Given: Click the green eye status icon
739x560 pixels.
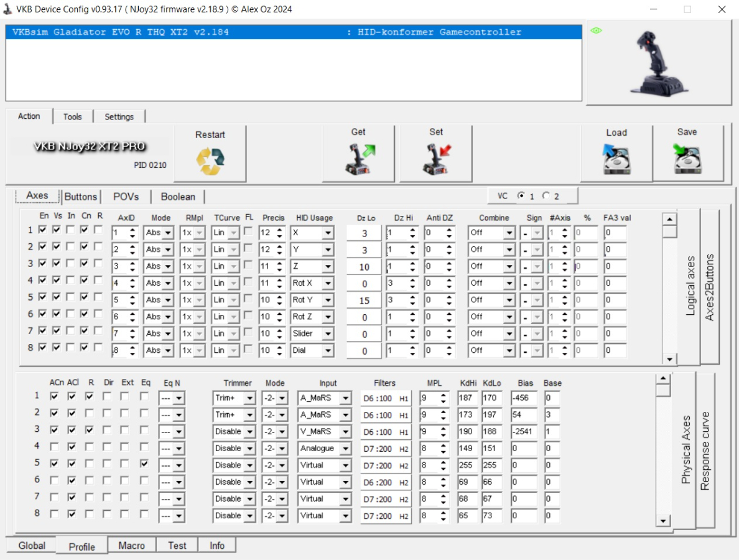Looking at the screenshot, I should (x=596, y=30).
